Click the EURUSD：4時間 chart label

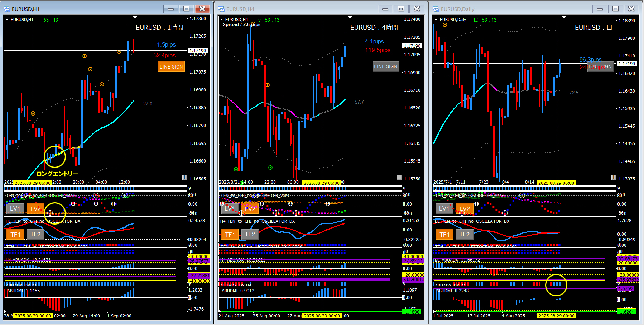click(374, 28)
